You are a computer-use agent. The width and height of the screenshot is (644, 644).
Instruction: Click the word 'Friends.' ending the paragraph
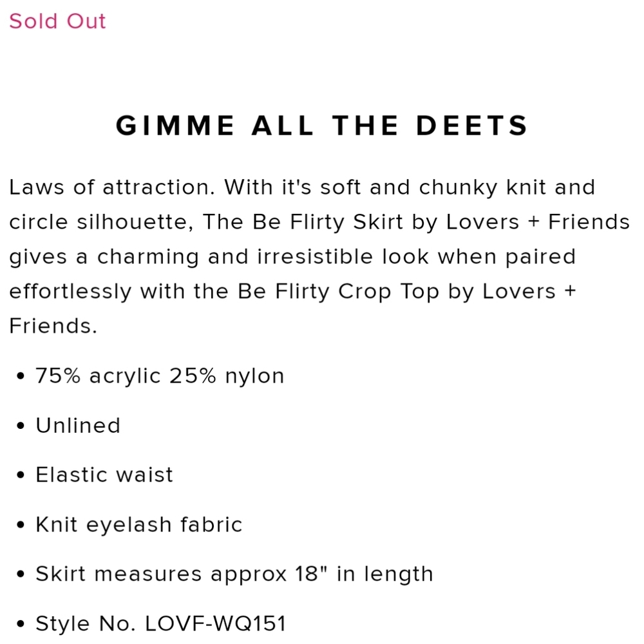(53, 326)
